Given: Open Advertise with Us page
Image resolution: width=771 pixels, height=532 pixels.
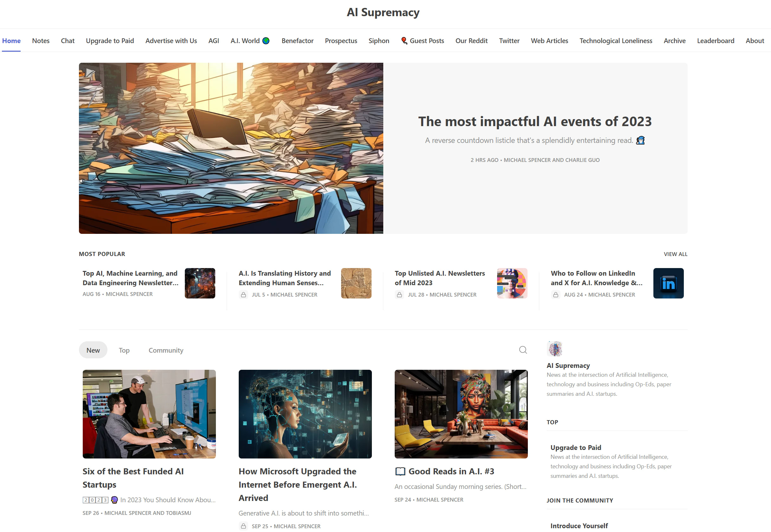Looking at the screenshot, I should pos(171,41).
